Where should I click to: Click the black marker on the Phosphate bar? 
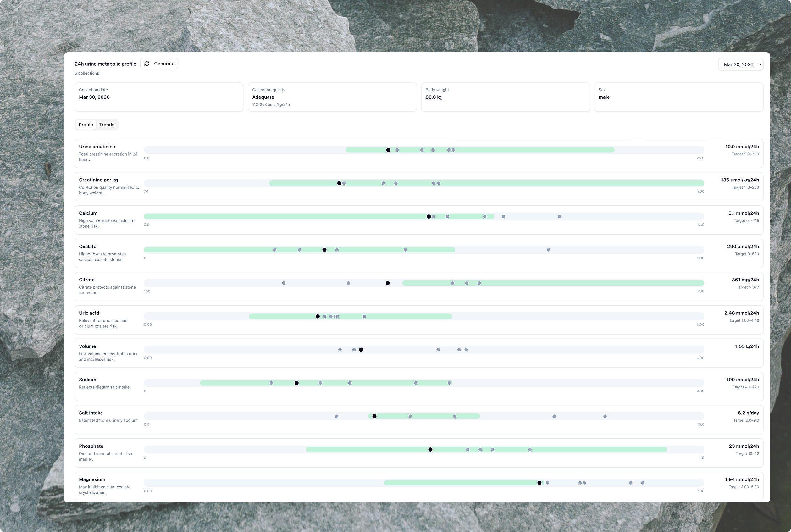point(430,450)
